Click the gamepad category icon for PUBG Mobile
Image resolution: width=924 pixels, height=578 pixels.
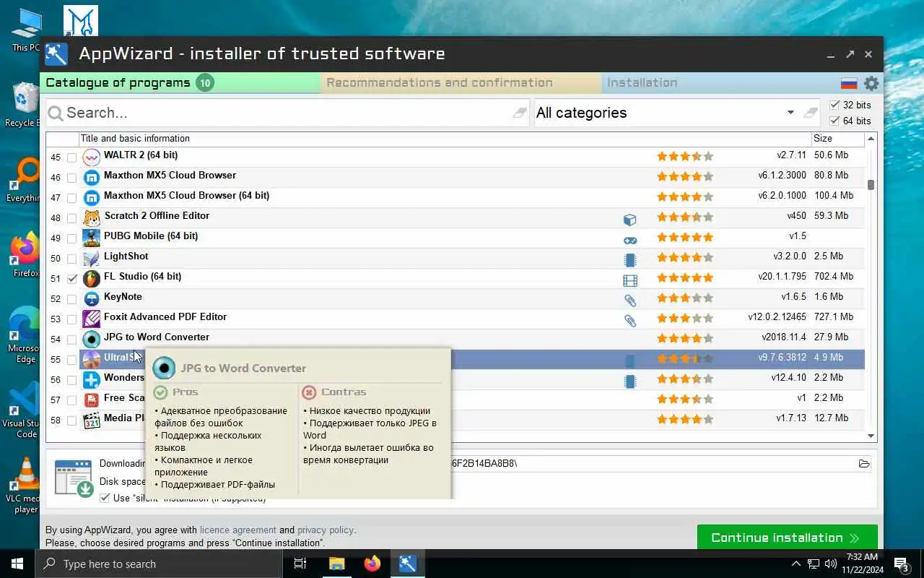630,240
